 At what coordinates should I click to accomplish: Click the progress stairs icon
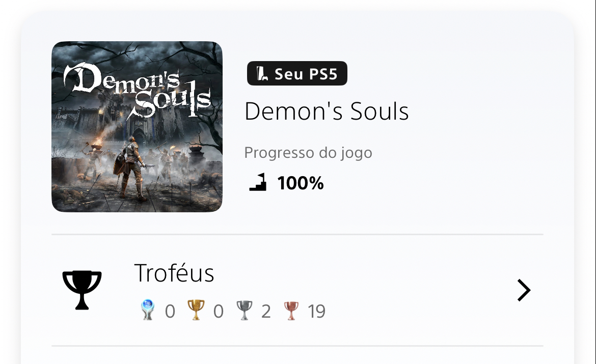click(258, 182)
